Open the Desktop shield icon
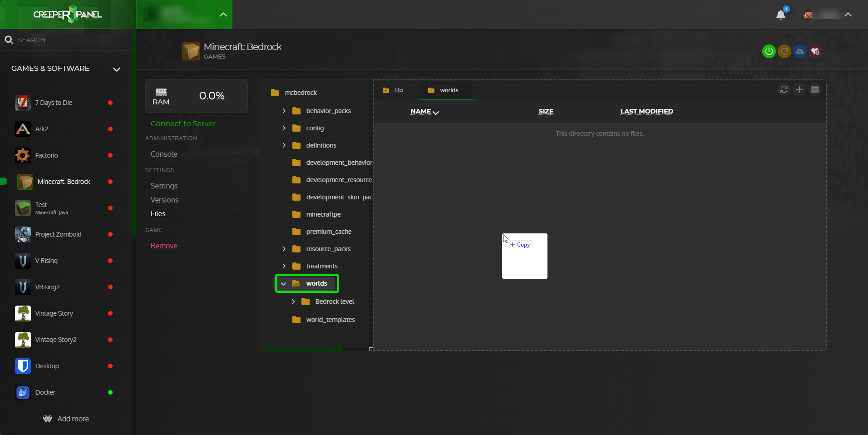This screenshot has width=868, height=435. click(x=23, y=366)
